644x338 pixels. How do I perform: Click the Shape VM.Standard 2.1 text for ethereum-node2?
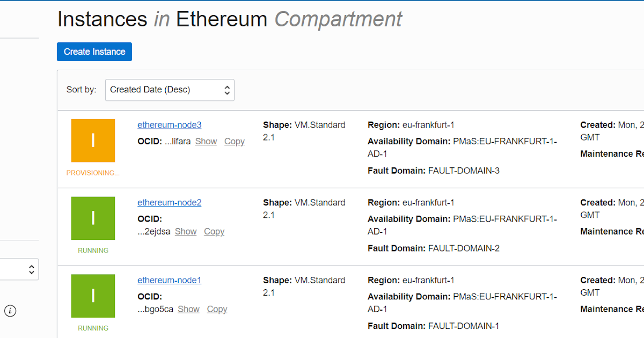tap(304, 209)
